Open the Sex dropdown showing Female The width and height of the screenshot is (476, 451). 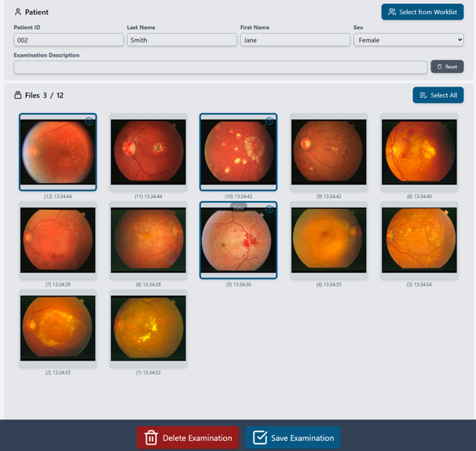408,40
